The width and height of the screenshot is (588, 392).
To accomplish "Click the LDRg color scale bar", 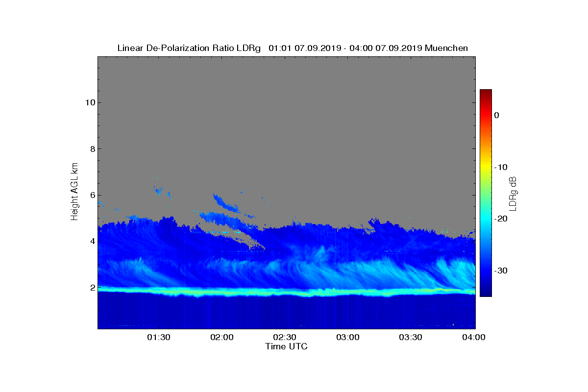I will (x=486, y=193).
